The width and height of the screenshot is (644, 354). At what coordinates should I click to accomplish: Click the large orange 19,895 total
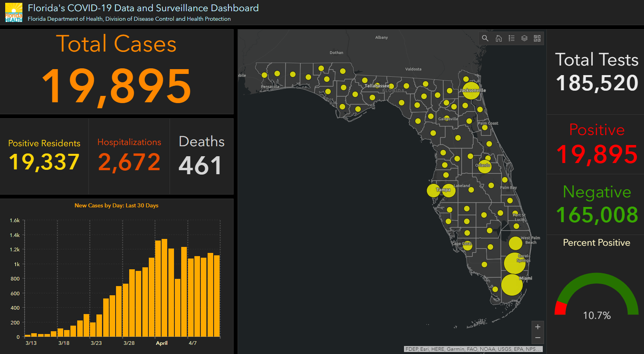[x=116, y=86]
